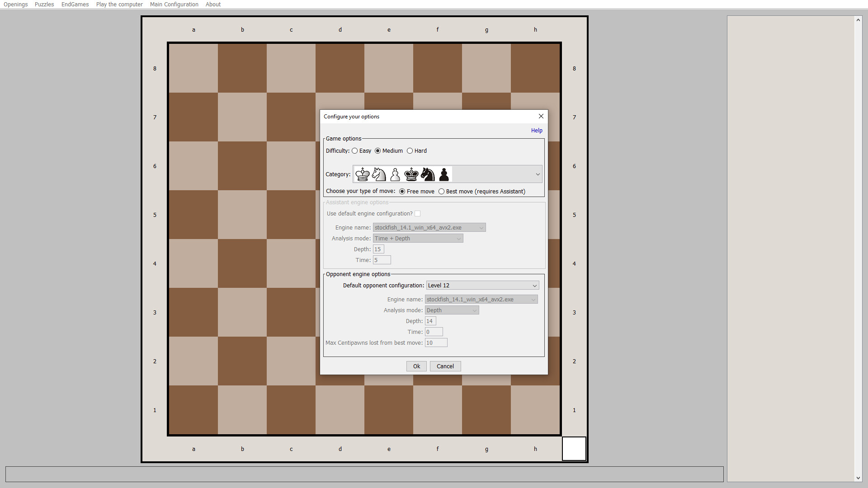The image size is (868, 488).
Task: Select the white pawn category icon
Action: [x=395, y=174]
